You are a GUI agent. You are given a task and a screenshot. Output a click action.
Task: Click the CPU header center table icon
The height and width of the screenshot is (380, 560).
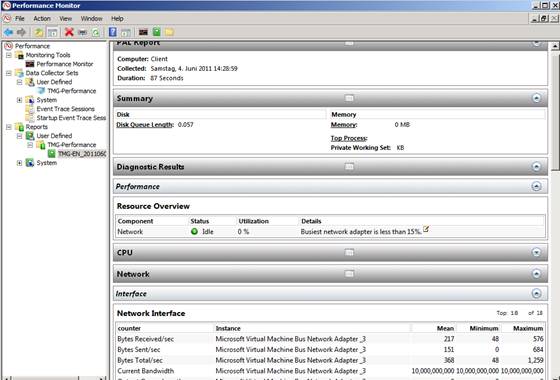(349, 252)
